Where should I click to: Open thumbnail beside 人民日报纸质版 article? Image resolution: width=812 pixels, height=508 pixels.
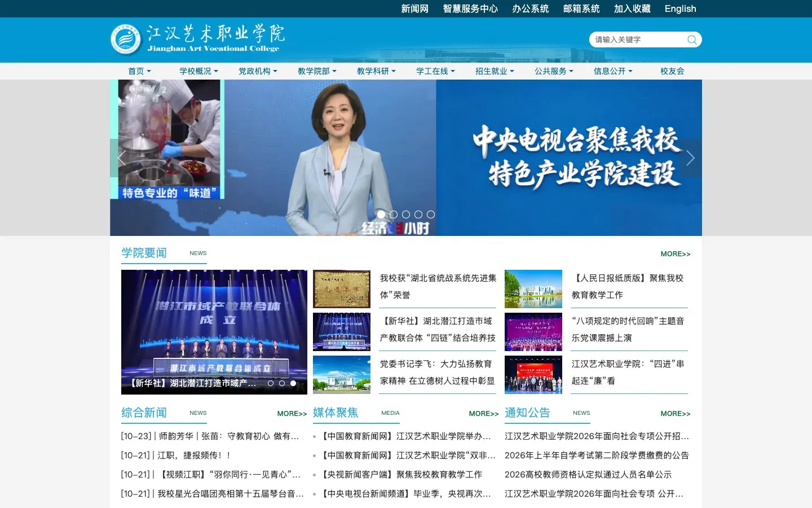[533, 289]
